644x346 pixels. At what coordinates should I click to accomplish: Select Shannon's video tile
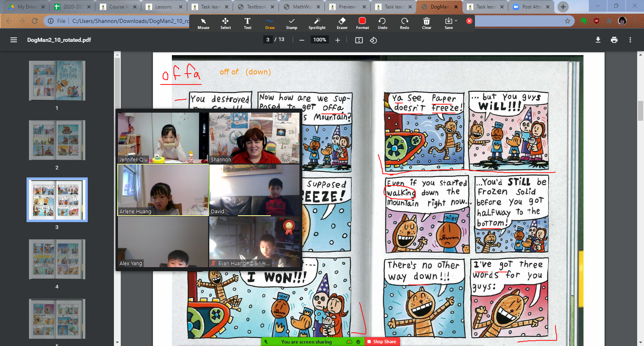[x=254, y=138]
